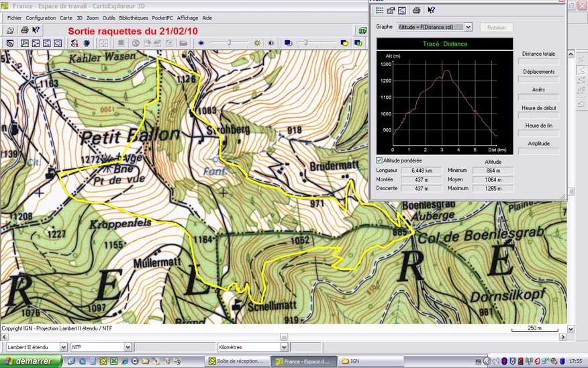Click the center crosshair toolbar icon
The width and height of the screenshot is (588, 368).
click(x=103, y=43)
